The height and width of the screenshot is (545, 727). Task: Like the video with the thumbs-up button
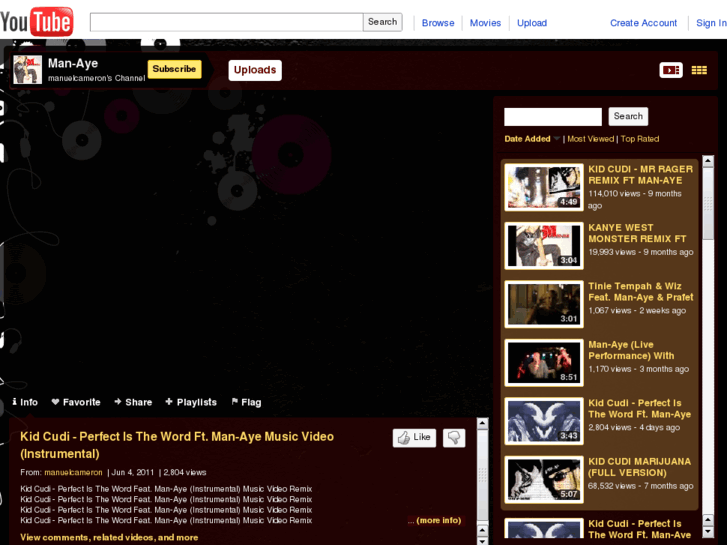(414, 437)
